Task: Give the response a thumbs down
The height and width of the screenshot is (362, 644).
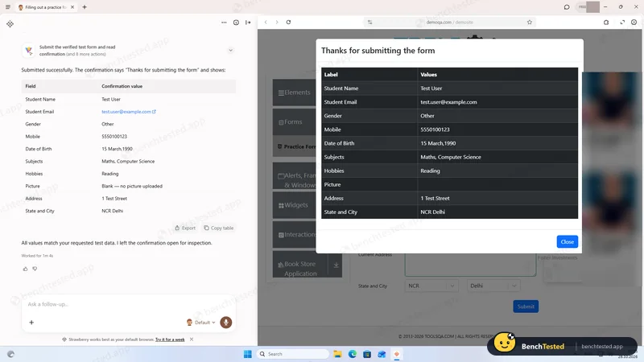Action: (x=35, y=269)
